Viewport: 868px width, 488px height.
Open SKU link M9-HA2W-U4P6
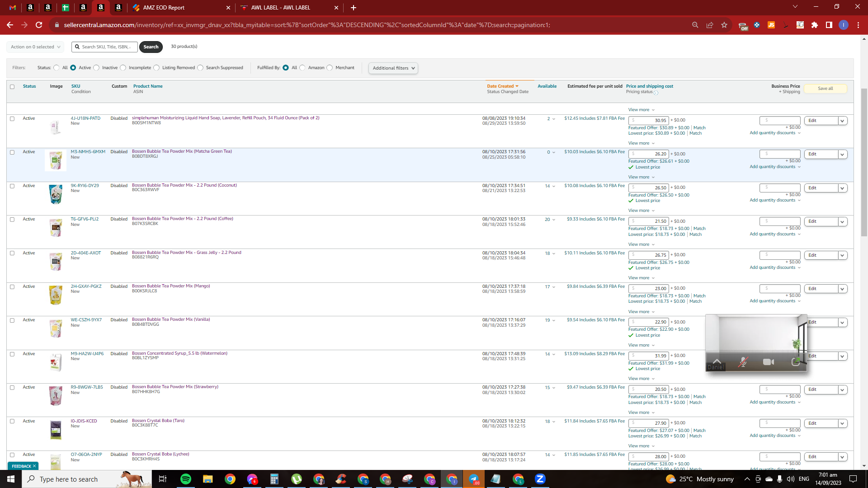(x=87, y=354)
